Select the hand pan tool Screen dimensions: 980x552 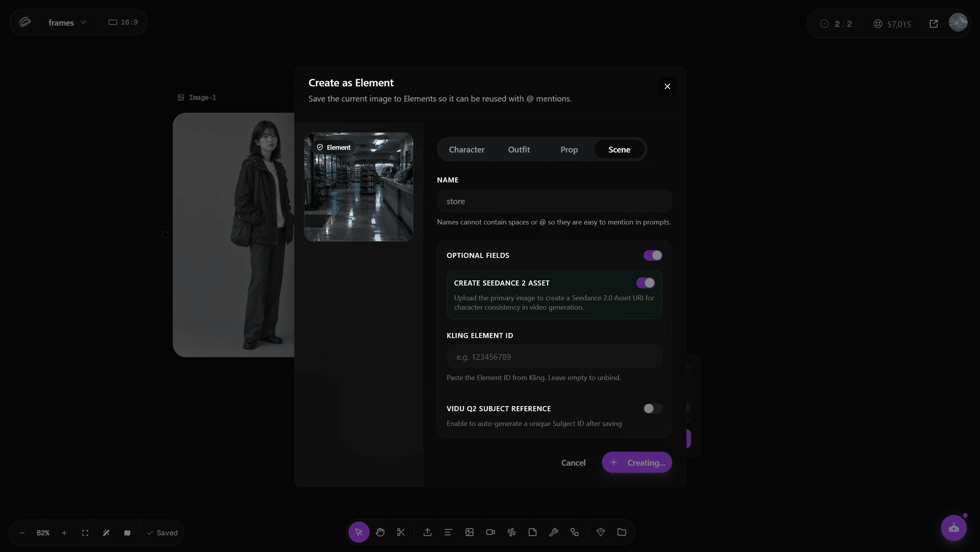click(380, 532)
